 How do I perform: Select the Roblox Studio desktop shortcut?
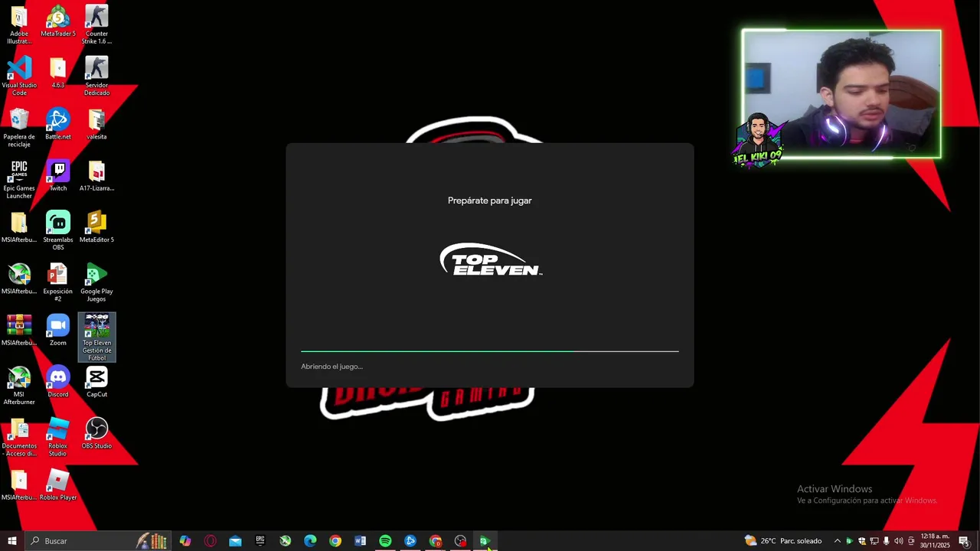tap(58, 437)
